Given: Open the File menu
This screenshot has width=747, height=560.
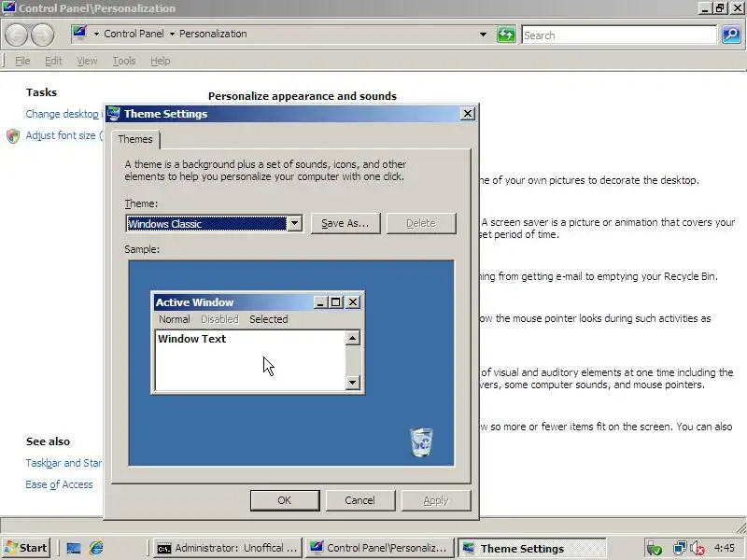Looking at the screenshot, I should 22,61.
